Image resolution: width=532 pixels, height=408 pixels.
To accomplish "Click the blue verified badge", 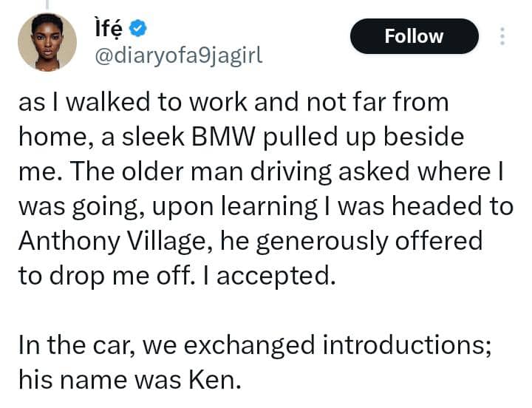I will click(x=137, y=28).
